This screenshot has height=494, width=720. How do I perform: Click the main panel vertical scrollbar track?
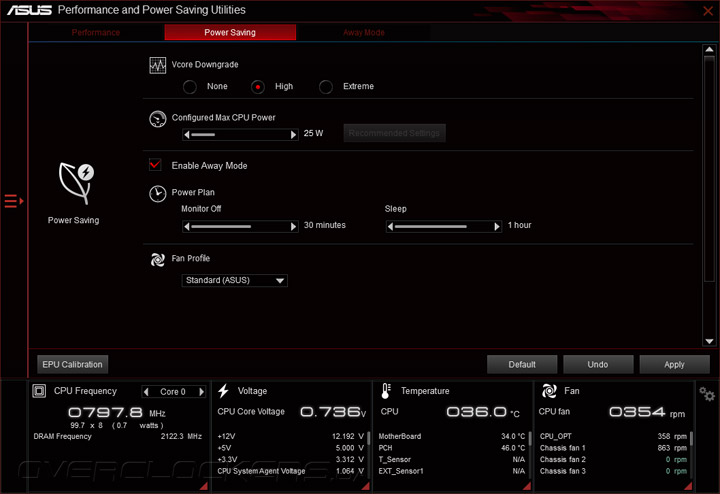click(x=709, y=197)
